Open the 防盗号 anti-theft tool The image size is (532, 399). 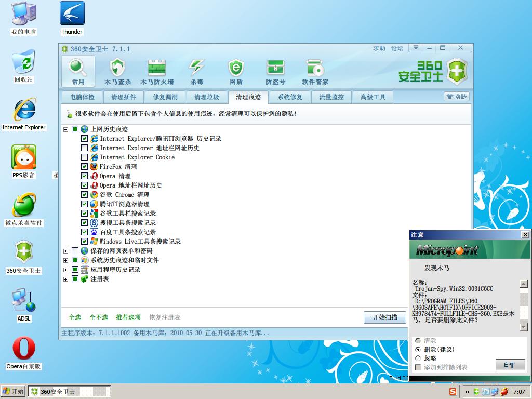(275, 72)
